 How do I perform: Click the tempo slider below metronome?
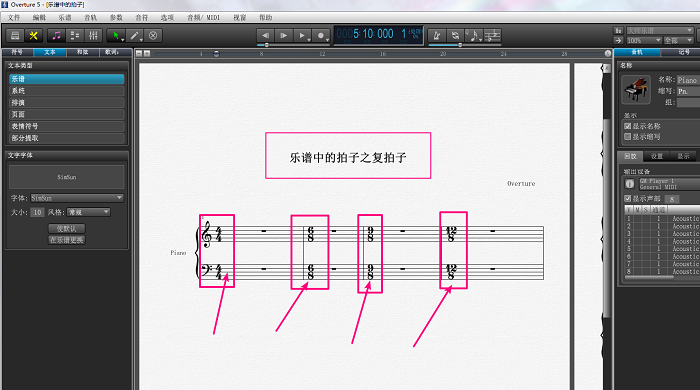point(464,45)
